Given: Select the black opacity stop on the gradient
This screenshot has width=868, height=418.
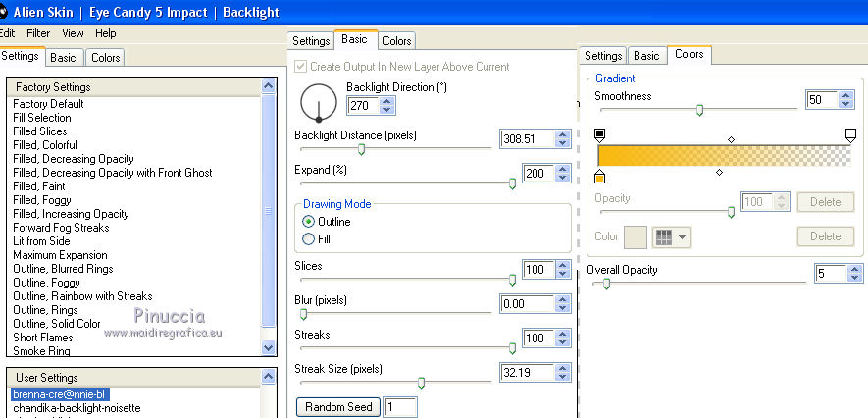Looking at the screenshot, I should (599, 134).
